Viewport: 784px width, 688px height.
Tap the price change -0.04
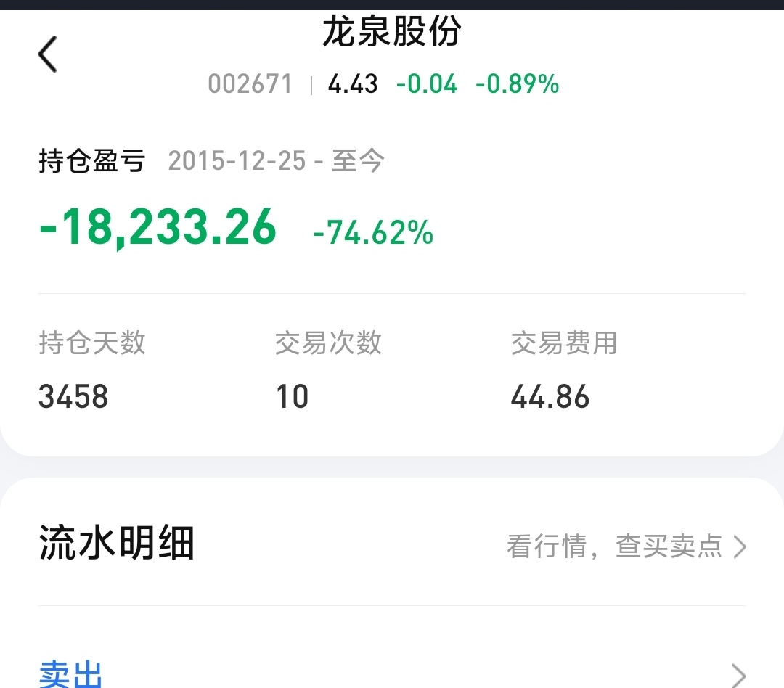(x=427, y=84)
